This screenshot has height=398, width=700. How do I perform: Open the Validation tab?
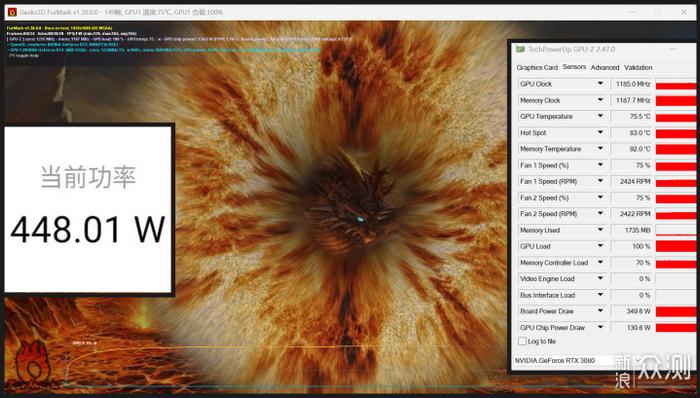pyautogui.click(x=638, y=67)
